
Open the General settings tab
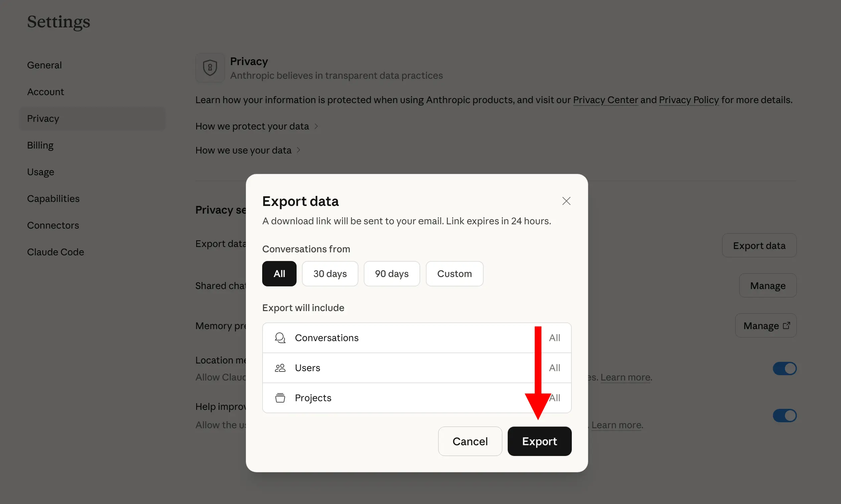click(x=44, y=65)
